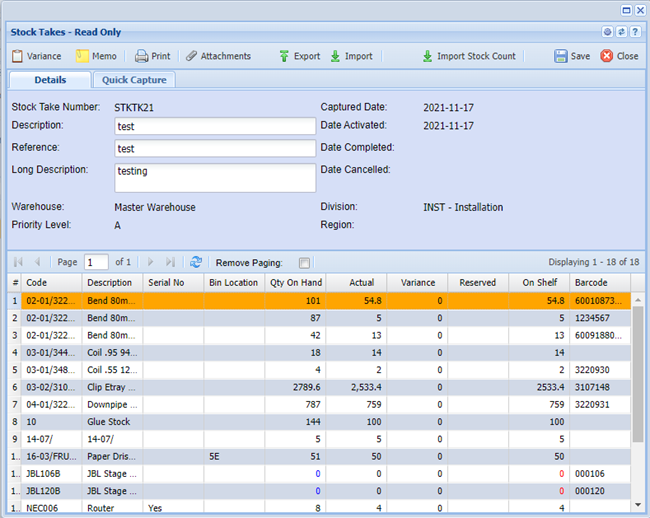The width and height of the screenshot is (650, 518).
Task: Click the page number input box
Action: 96,262
